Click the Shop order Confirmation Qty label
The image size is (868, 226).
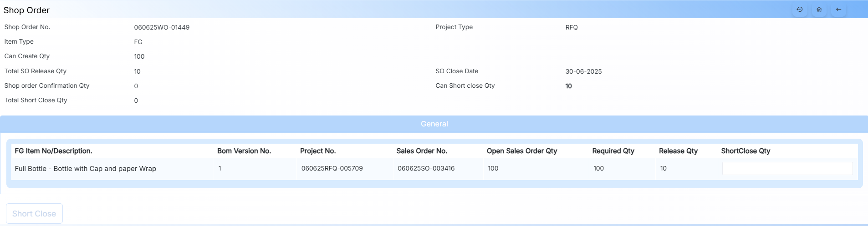tap(47, 85)
